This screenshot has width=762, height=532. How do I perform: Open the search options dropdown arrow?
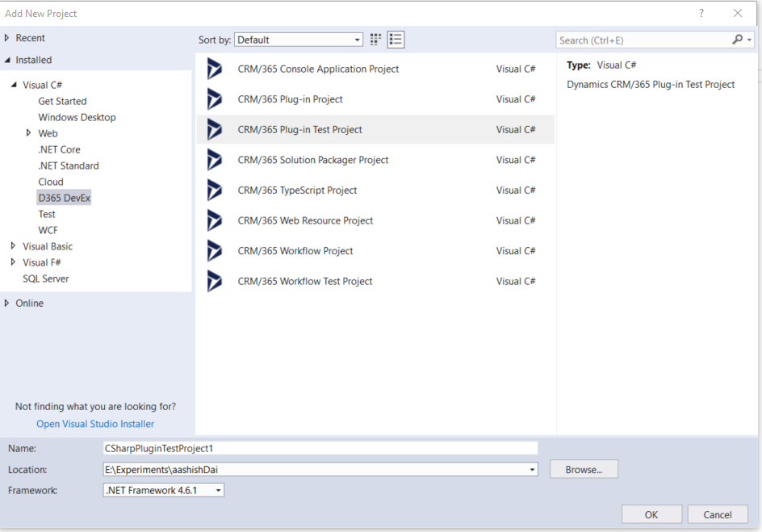coord(749,40)
